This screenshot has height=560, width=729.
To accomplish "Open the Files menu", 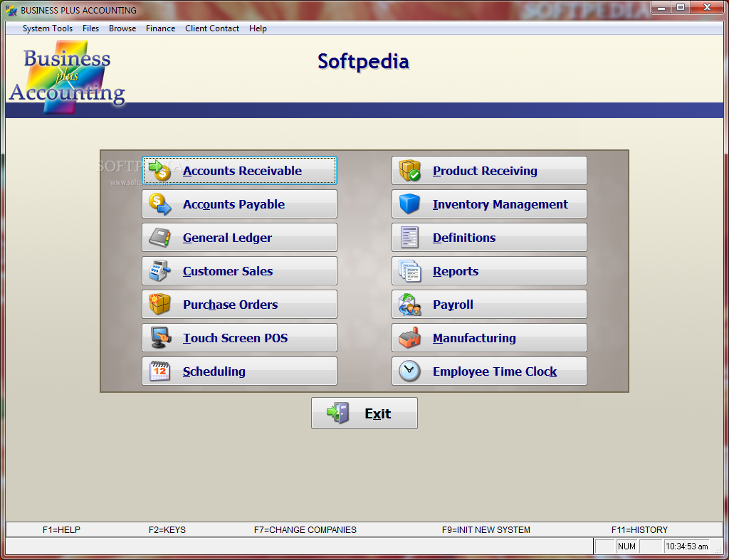I will [90, 28].
